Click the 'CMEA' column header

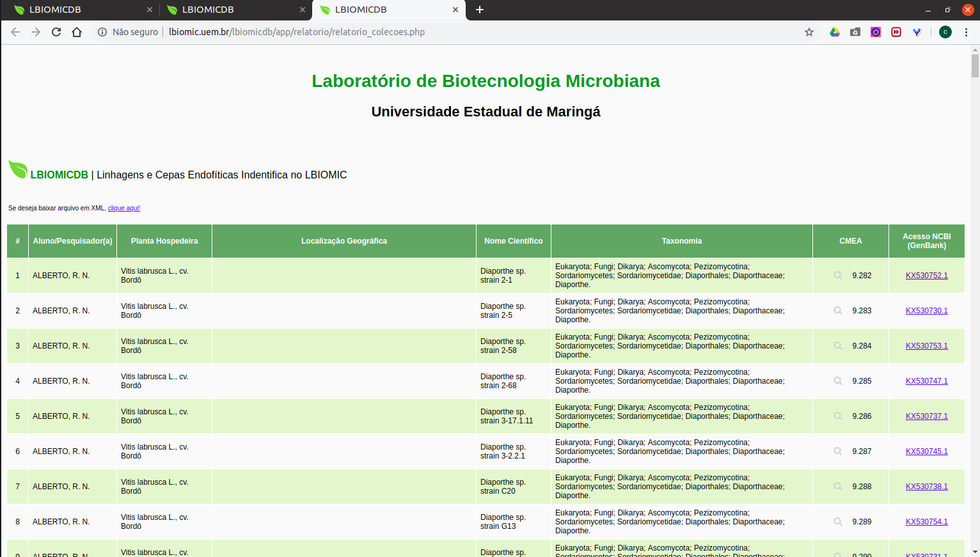[851, 241]
